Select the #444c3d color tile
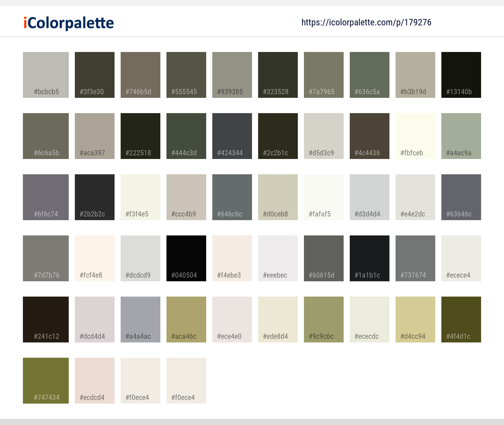The image size is (504, 425). pos(186,136)
